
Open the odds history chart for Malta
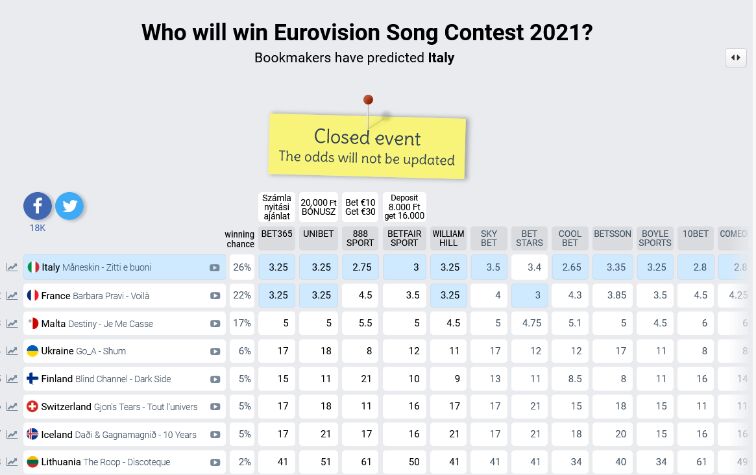point(12,324)
